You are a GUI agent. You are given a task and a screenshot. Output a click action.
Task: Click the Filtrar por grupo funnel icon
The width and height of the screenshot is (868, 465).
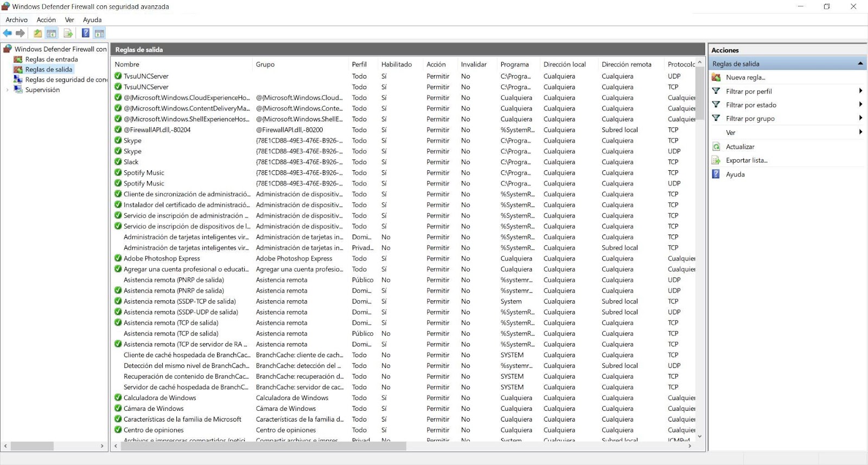tap(716, 118)
